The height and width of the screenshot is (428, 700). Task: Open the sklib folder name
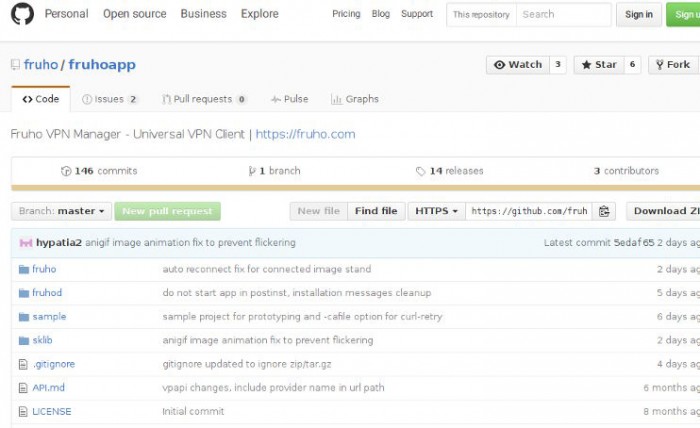pos(42,341)
